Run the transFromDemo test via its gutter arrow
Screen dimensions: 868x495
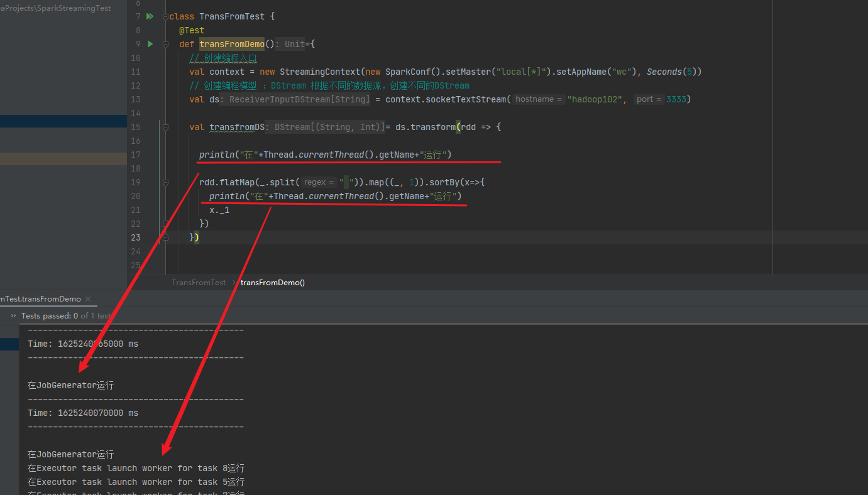click(x=150, y=44)
